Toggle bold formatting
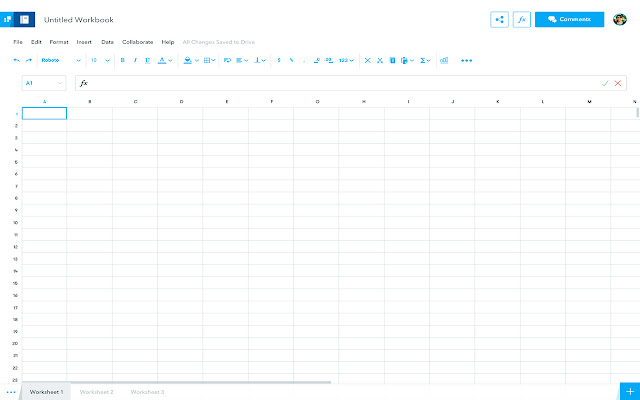This screenshot has height=400, width=640. (x=122, y=60)
